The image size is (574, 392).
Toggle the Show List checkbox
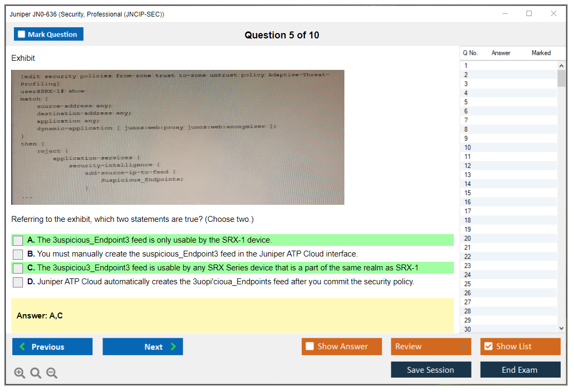pos(489,347)
